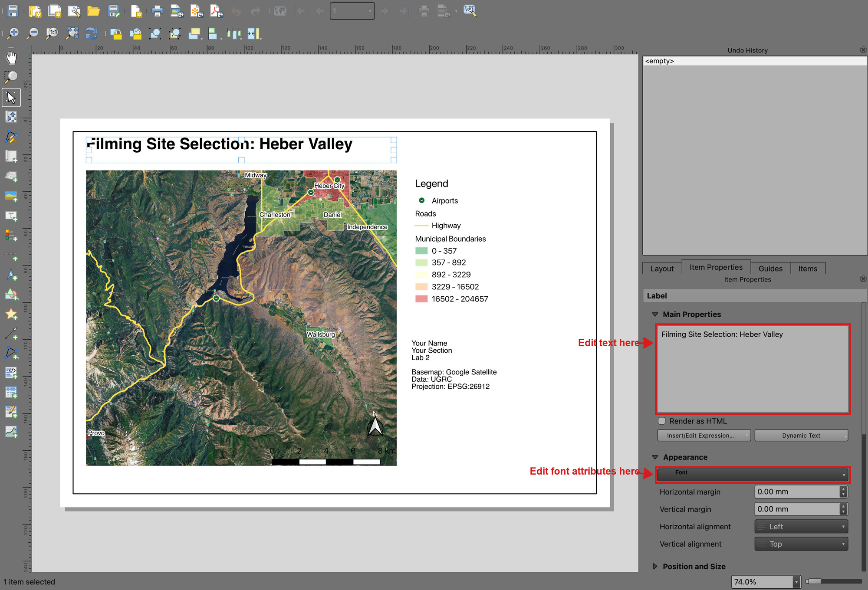Click the Save Project icon

point(13,11)
